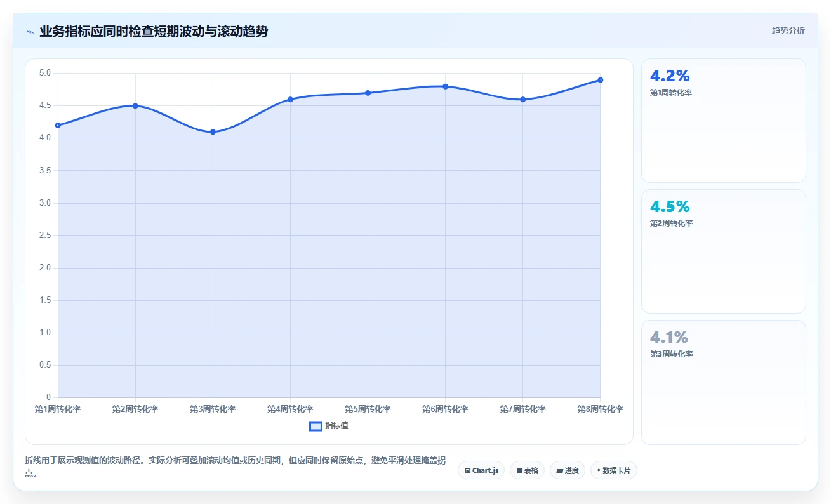
Task: Select the 表格 chip
Action: tap(527, 470)
